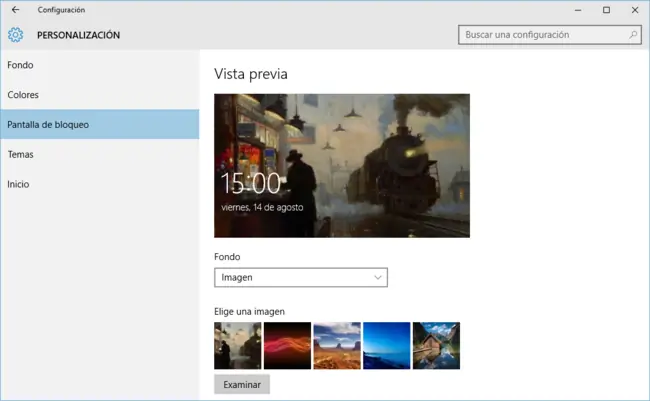650x401 pixels.
Task: Expand the Fondo Imagen dropdown
Action: (301, 277)
